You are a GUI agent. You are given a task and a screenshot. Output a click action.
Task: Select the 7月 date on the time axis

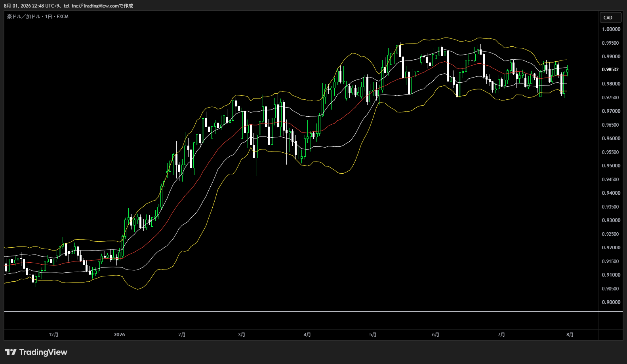coord(501,335)
